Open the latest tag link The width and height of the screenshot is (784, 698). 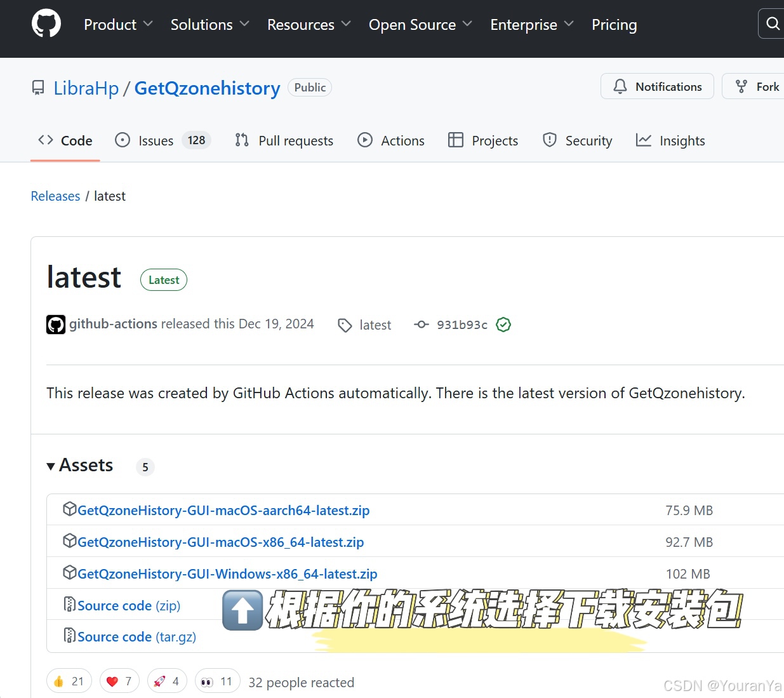tap(375, 325)
